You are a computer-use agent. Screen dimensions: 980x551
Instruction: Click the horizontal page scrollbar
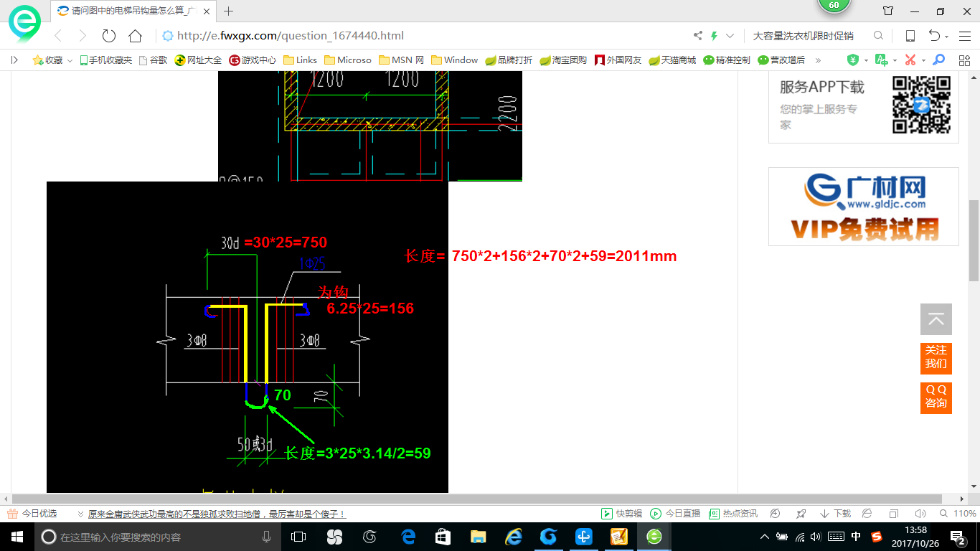point(477,499)
